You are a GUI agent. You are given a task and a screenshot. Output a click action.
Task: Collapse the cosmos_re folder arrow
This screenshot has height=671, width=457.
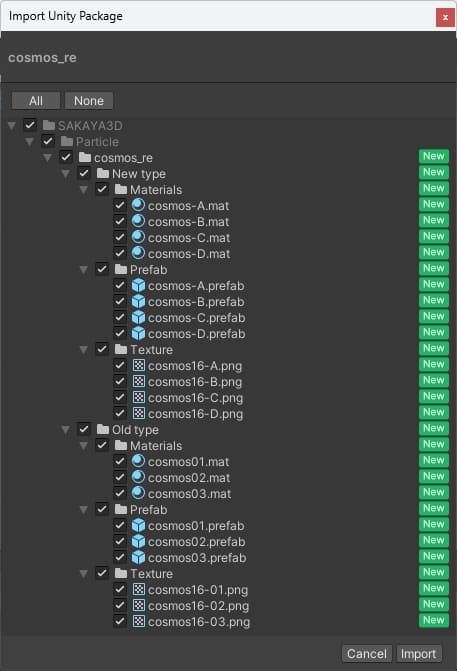coord(47,158)
